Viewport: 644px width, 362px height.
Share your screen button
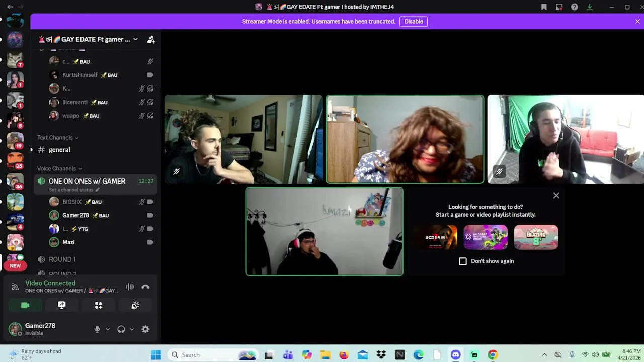point(62,305)
